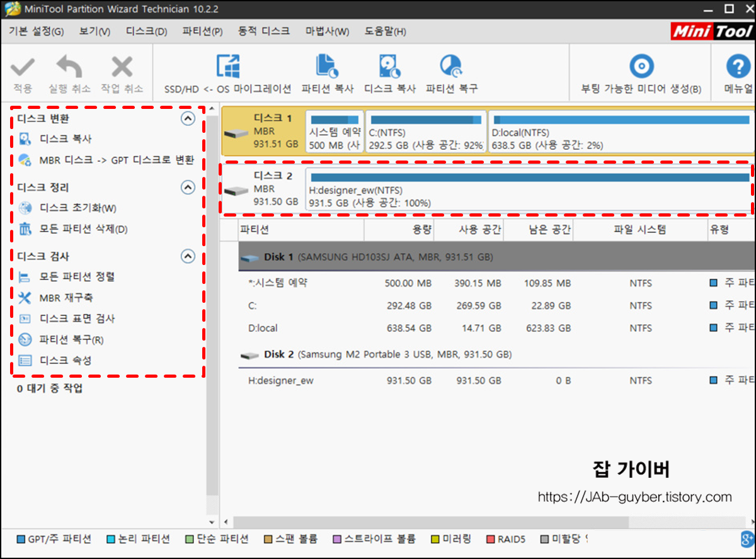The width and height of the screenshot is (756, 559).
Task: Run MBR 재구축 from sidebar
Action: click(66, 298)
